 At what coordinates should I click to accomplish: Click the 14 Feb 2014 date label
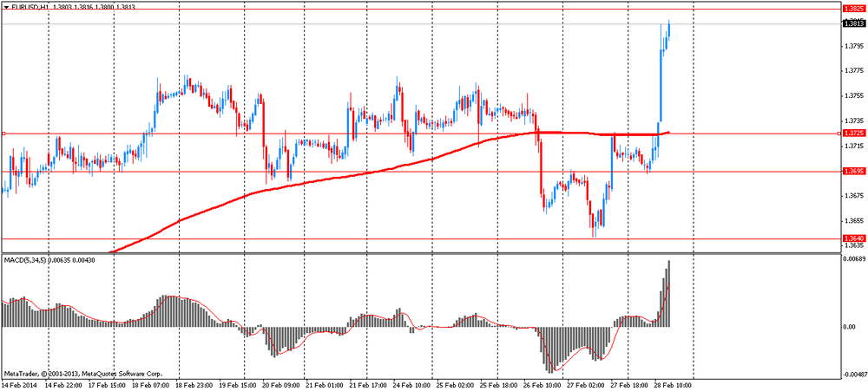tap(17, 384)
